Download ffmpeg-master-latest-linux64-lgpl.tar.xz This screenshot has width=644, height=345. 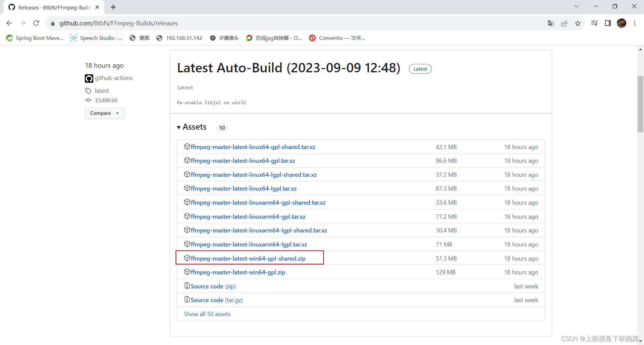point(244,189)
